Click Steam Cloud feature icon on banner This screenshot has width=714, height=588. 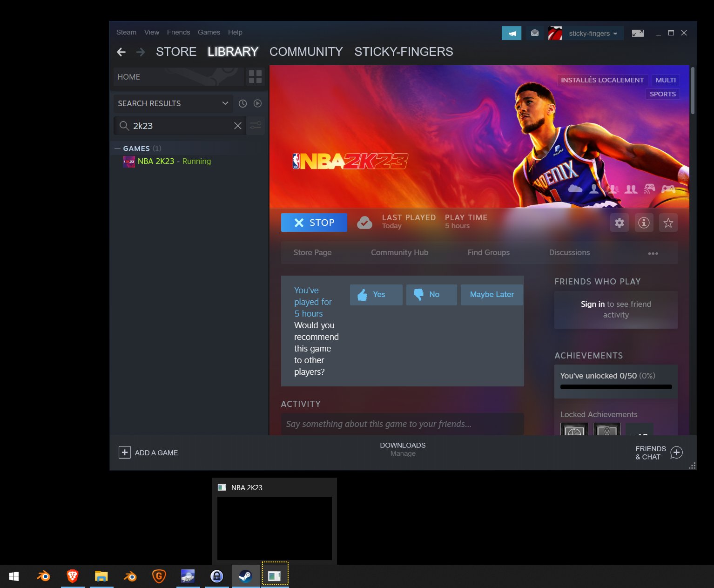coord(575,189)
